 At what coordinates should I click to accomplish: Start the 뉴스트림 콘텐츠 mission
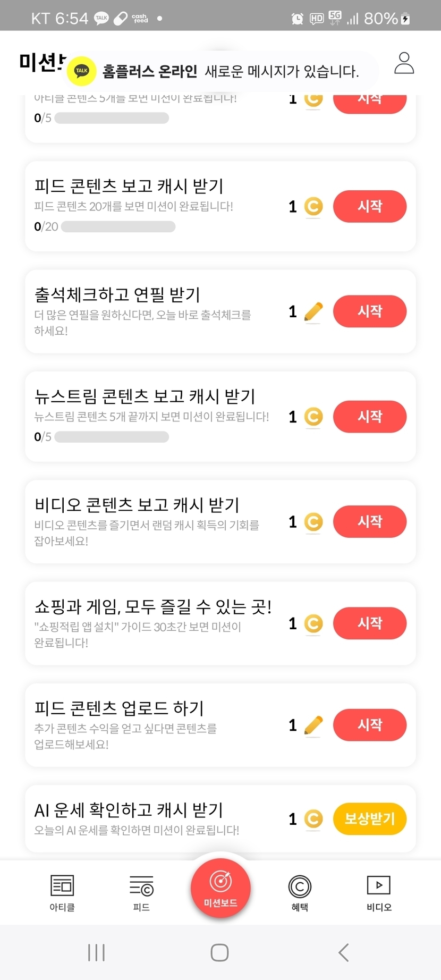tap(369, 416)
